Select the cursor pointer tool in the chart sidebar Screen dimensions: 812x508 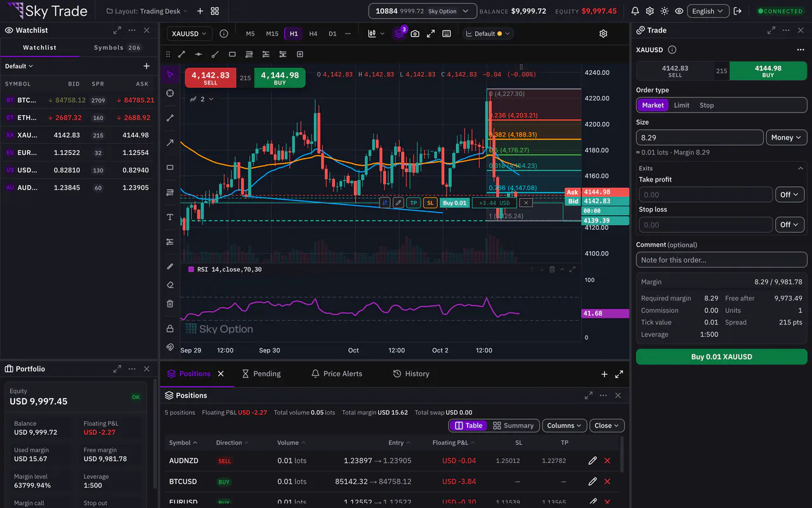click(170, 75)
